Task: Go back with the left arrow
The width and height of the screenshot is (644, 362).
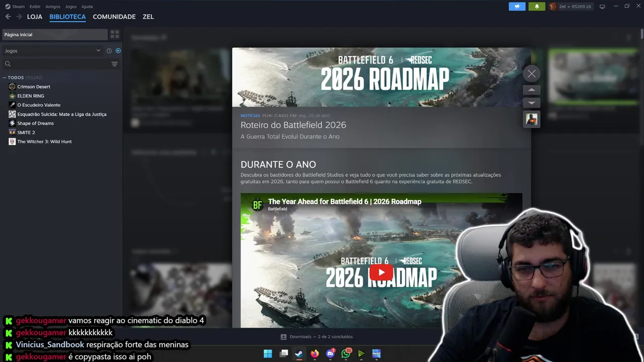Action: pyautogui.click(x=8, y=17)
